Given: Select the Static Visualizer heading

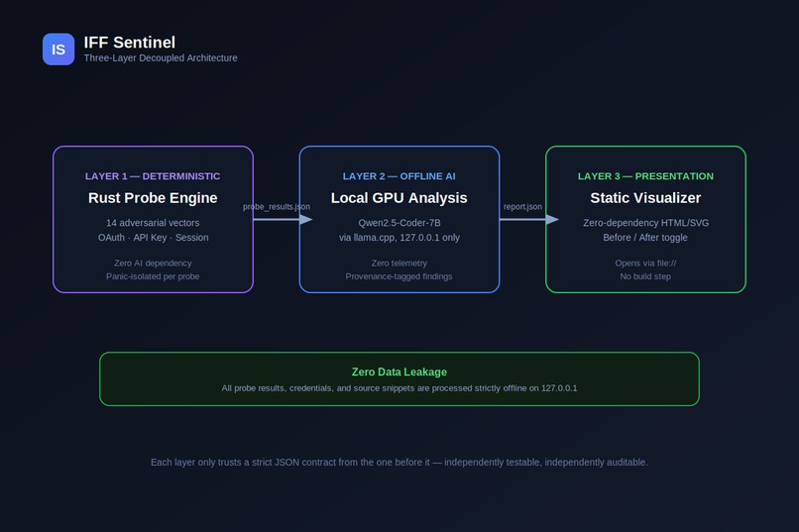Looking at the screenshot, I should point(645,197).
